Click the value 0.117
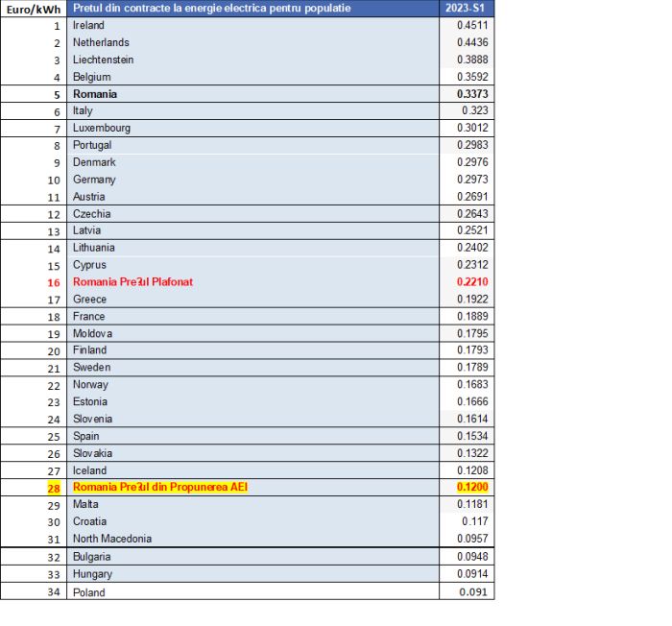This screenshot has height=626, width=672. [x=475, y=521]
